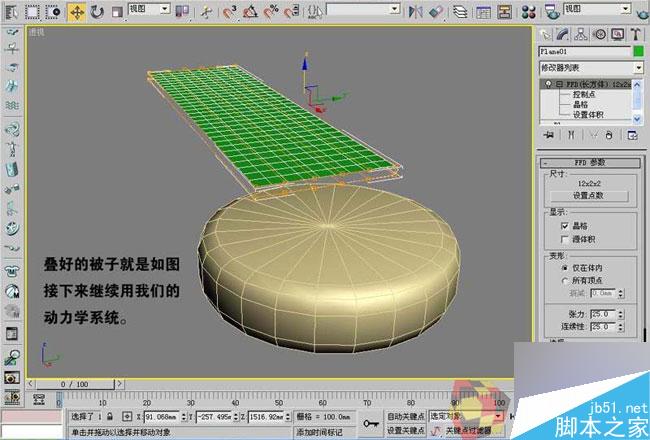Click the Open Mini Curve Editor icon

(x=39, y=399)
